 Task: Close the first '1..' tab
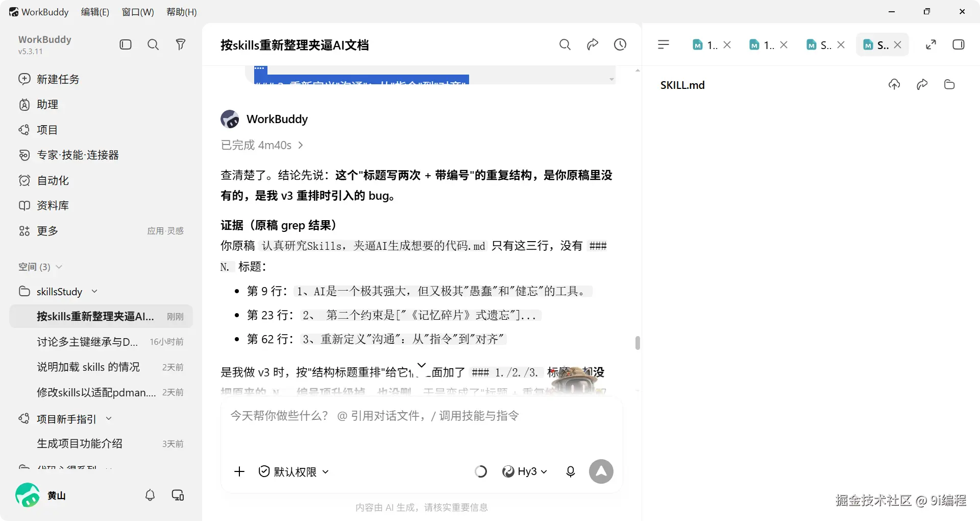pos(727,45)
